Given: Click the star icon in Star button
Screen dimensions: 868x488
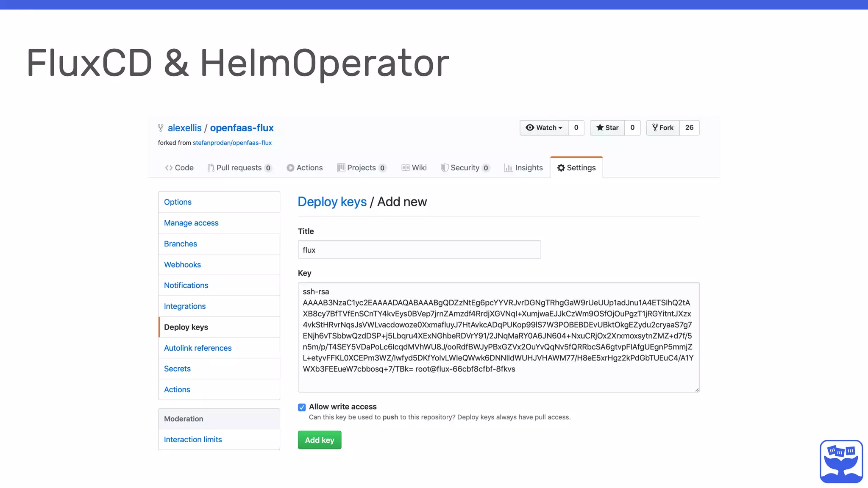Looking at the screenshot, I should click(600, 128).
